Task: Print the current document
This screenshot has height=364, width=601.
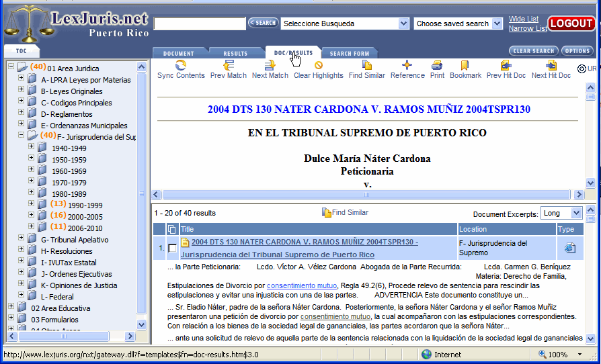Action: point(437,69)
